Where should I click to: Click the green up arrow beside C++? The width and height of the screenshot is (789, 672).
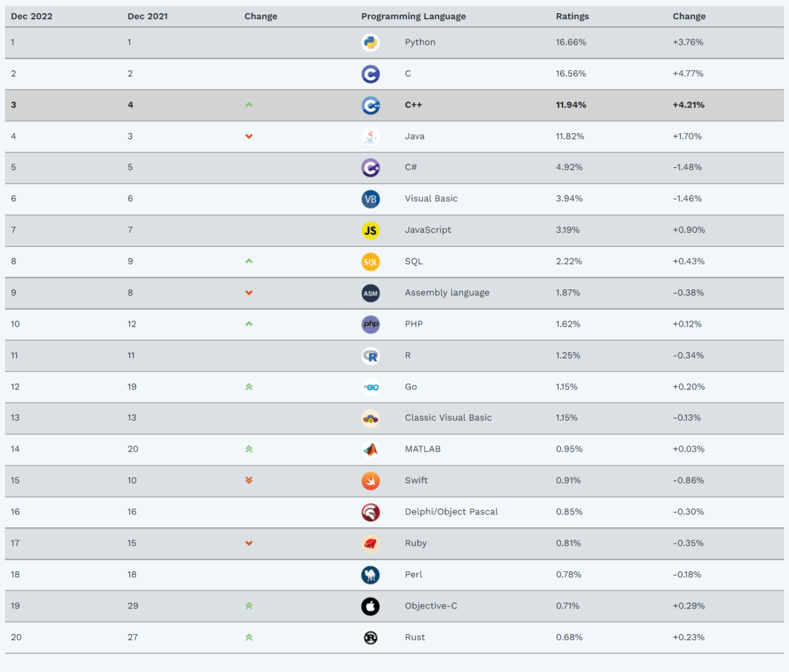248,104
